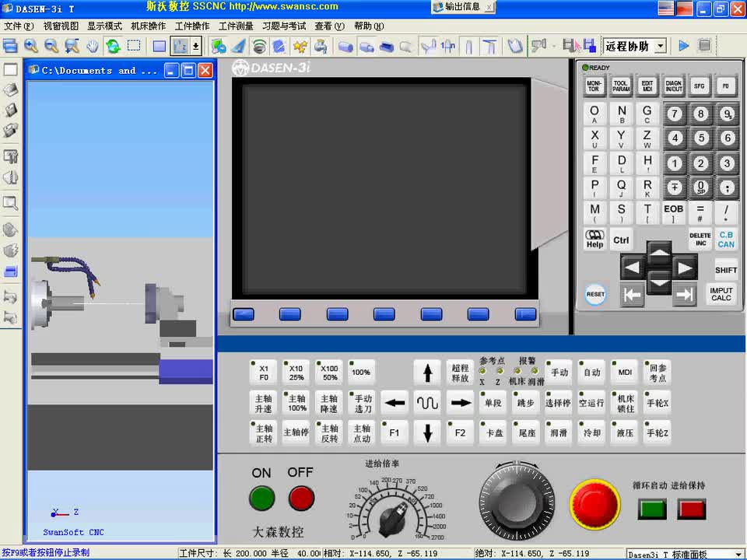The width and height of the screenshot is (747, 560).
Task: Hit the red emergency stop button
Action: tap(594, 503)
